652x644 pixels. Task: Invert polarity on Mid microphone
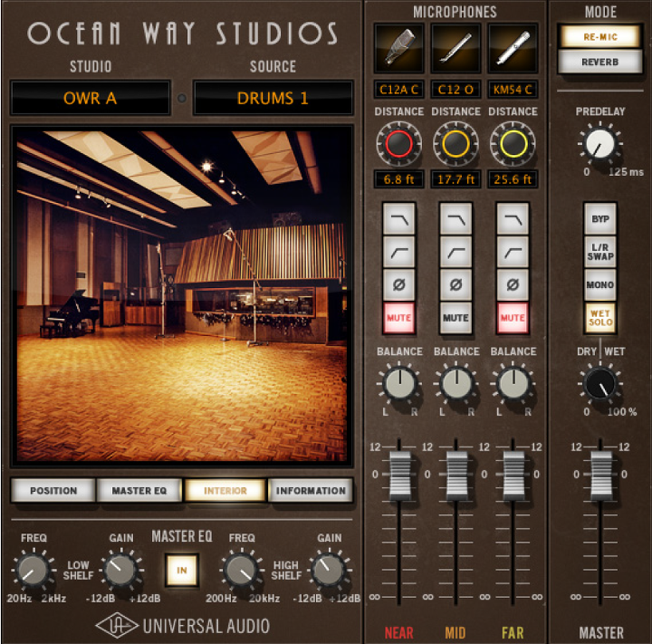pyautogui.click(x=455, y=285)
